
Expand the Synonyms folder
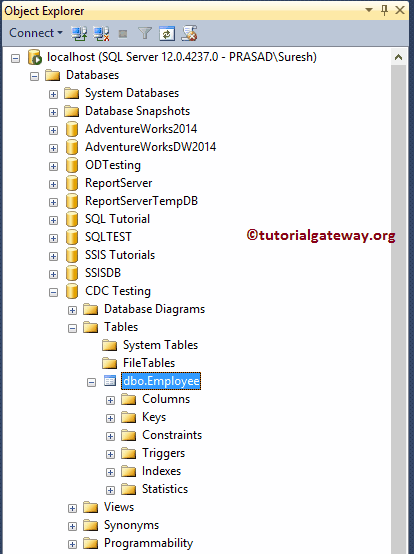click(x=72, y=527)
